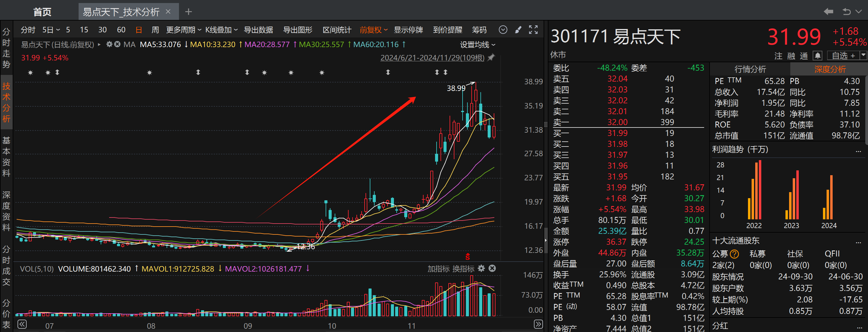Click the fullscreen chart expand icon

533,30
